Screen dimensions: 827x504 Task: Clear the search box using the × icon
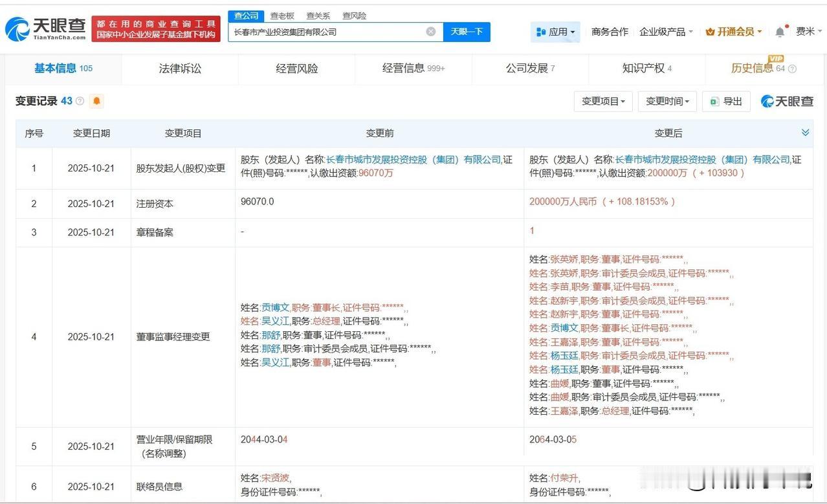[430, 31]
